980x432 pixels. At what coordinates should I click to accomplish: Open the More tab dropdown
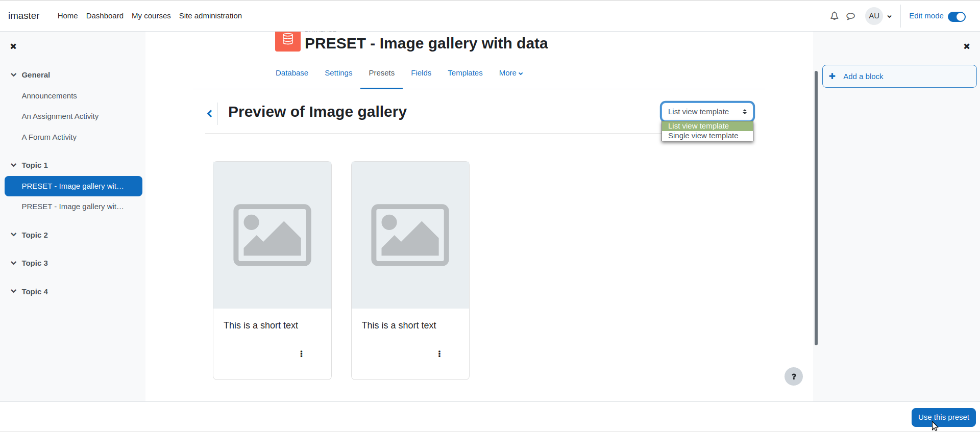click(x=511, y=73)
